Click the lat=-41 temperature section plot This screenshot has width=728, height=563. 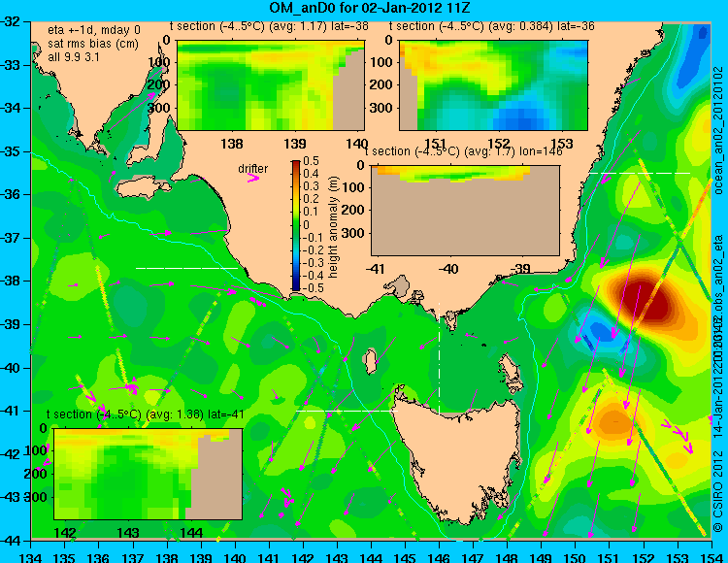(148, 474)
